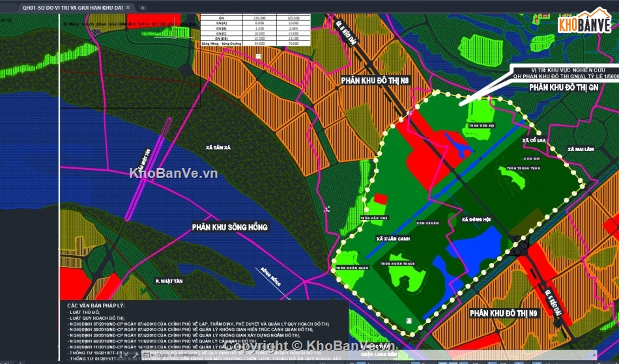
Task: Click table cell 'GN(DB)'
Action: 221,38
